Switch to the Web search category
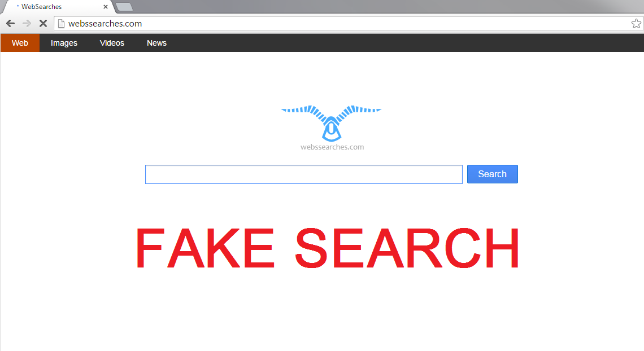 (x=20, y=43)
